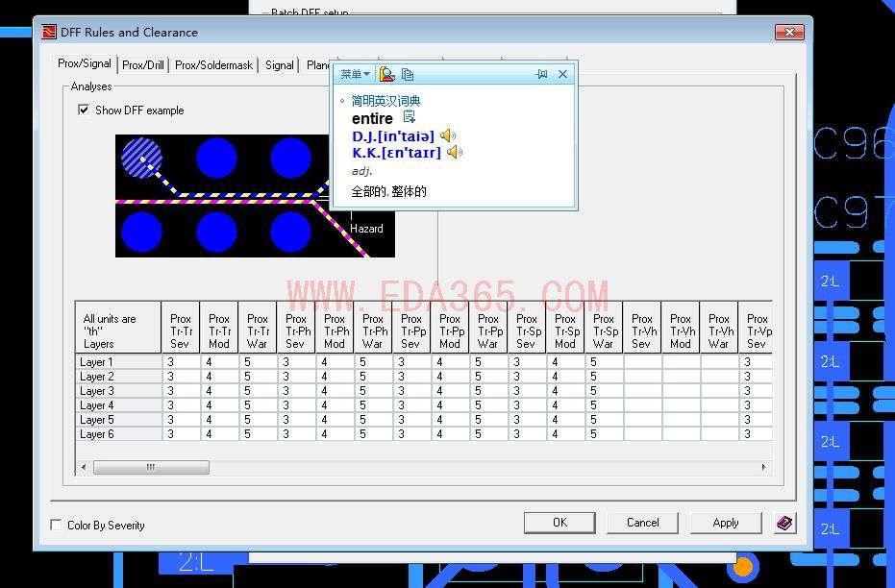Click the Prox Tr-Vp Sev column header
The image size is (895, 588).
coord(757,328)
